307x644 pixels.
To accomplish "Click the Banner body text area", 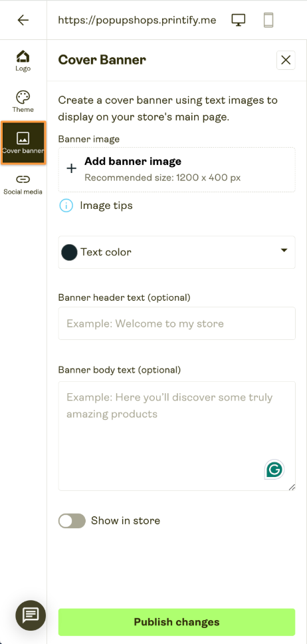I will [177, 436].
